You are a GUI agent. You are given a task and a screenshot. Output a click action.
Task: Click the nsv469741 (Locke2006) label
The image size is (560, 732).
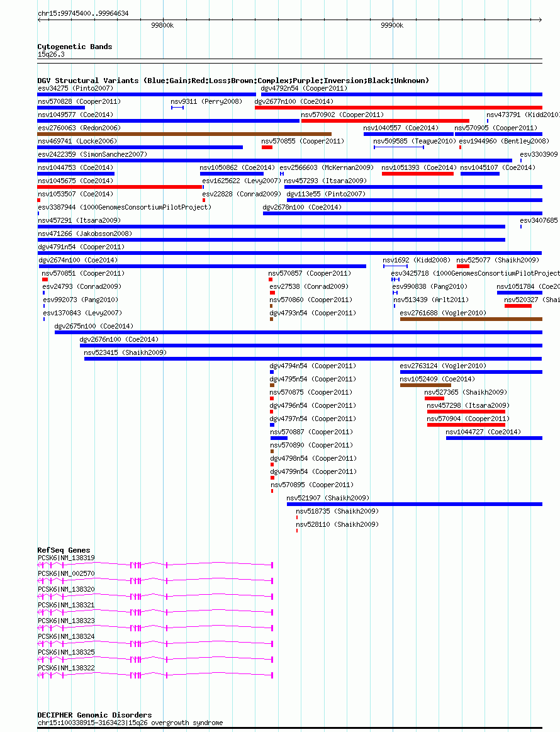click(77, 141)
